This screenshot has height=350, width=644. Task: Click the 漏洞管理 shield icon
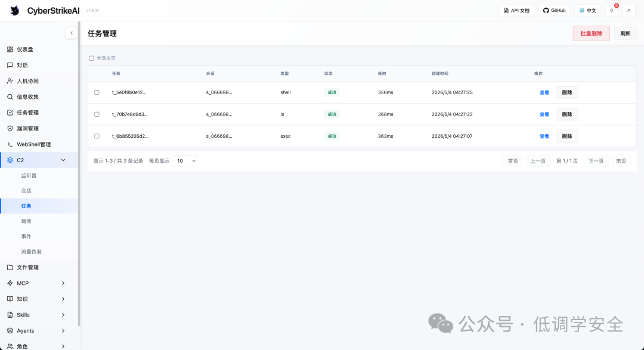(x=10, y=129)
